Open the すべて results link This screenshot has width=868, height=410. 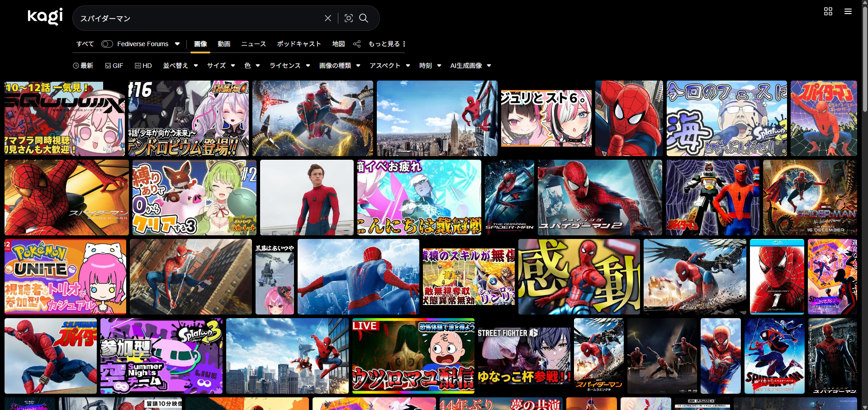point(85,44)
